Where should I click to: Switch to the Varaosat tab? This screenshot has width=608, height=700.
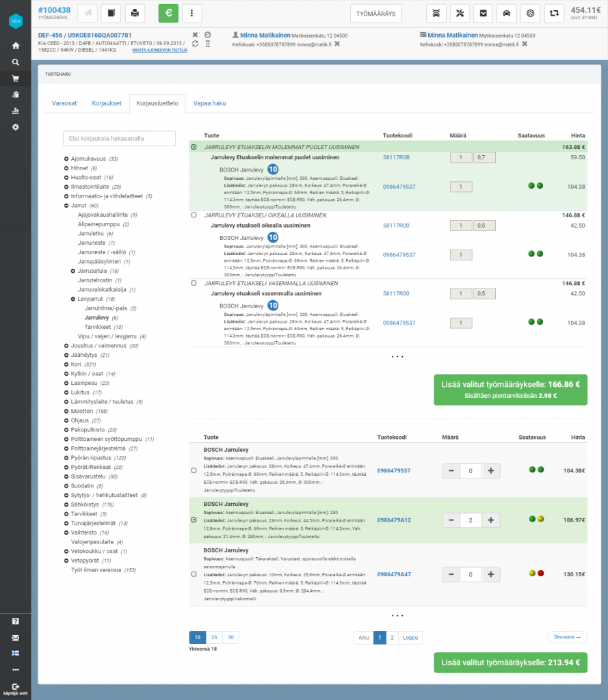(x=64, y=103)
